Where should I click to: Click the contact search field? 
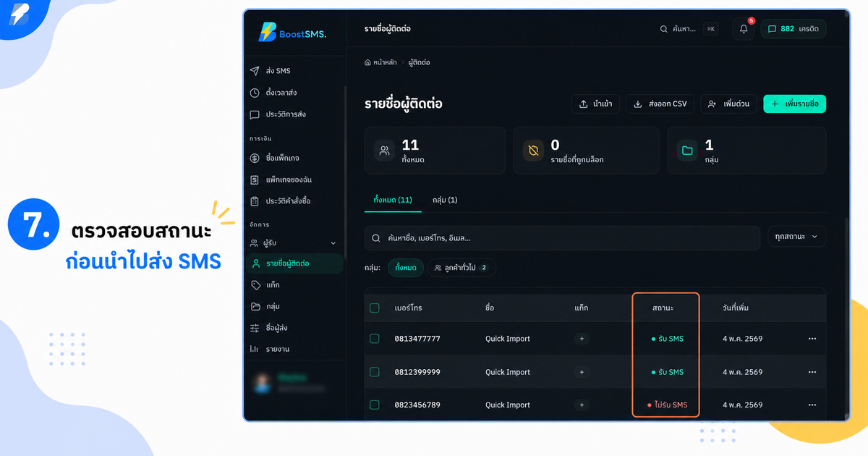pyautogui.click(x=562, y=237)
